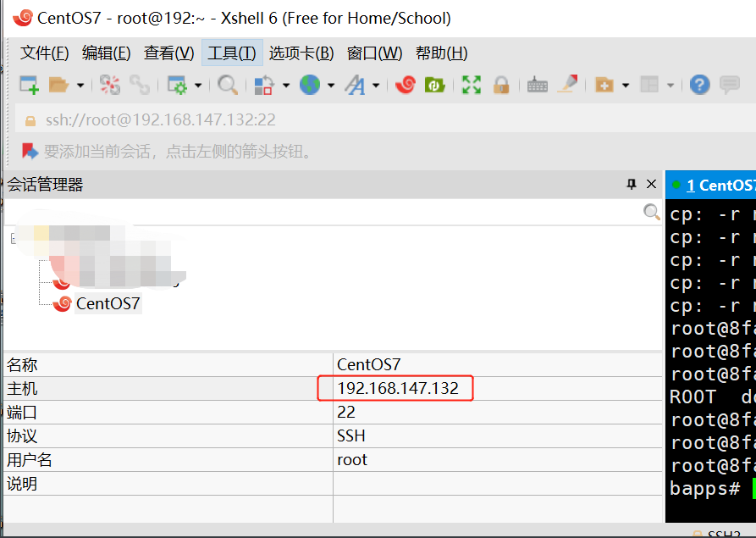Click the 协议 value SSH
Screen dimensions: 756x538
pos(351,435)
